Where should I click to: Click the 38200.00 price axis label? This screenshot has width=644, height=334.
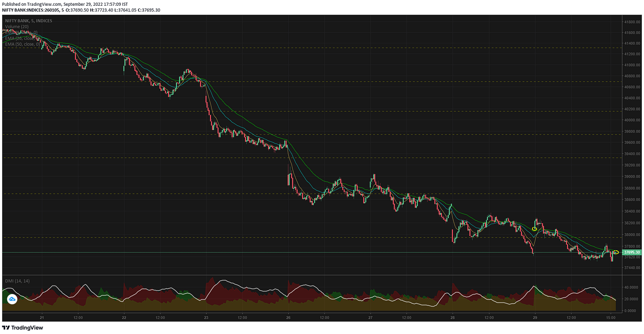(632, 223)
